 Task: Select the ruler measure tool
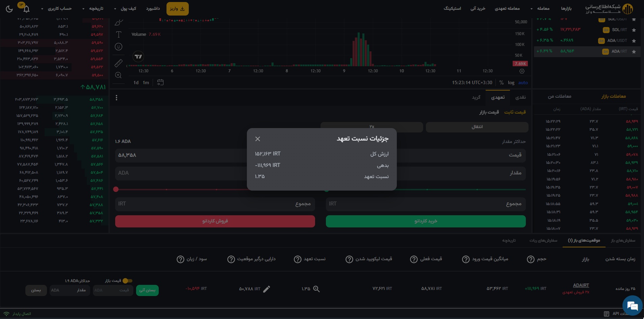119,63
